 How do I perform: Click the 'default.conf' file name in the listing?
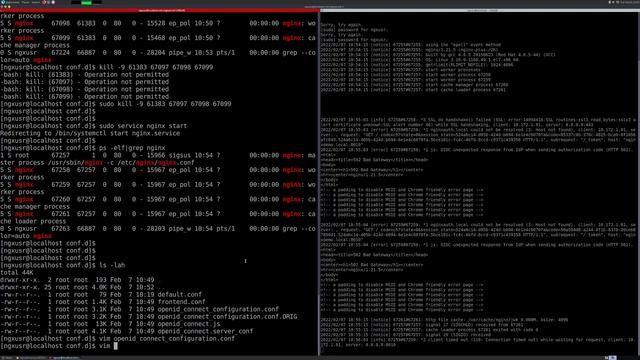(x=180, y=295)
